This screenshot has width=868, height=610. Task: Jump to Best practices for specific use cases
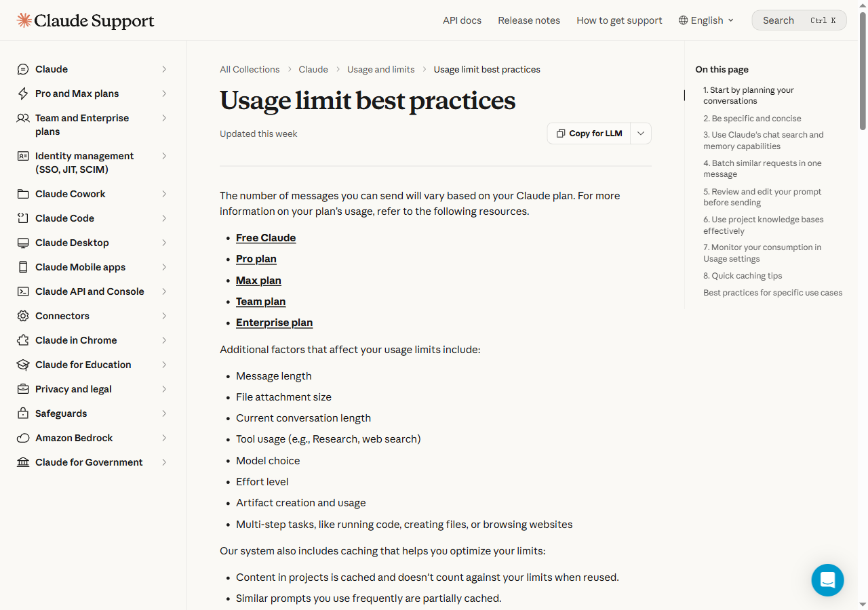pos(773,293)
